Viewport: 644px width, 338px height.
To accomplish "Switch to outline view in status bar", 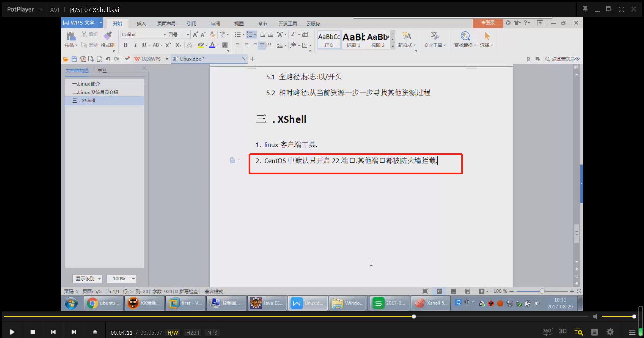I will pos(453,291).
